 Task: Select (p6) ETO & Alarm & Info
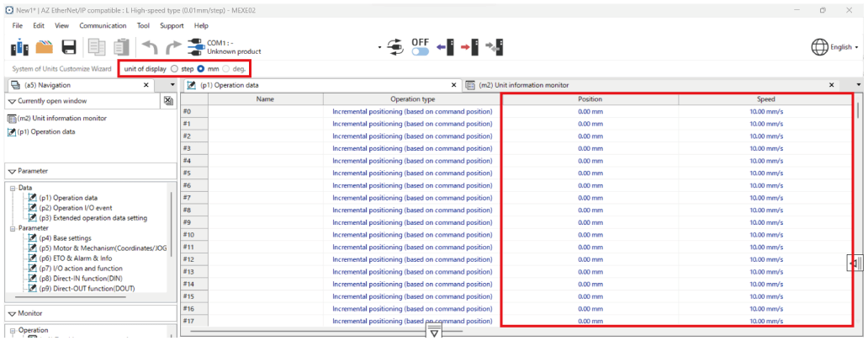point(76,258)
